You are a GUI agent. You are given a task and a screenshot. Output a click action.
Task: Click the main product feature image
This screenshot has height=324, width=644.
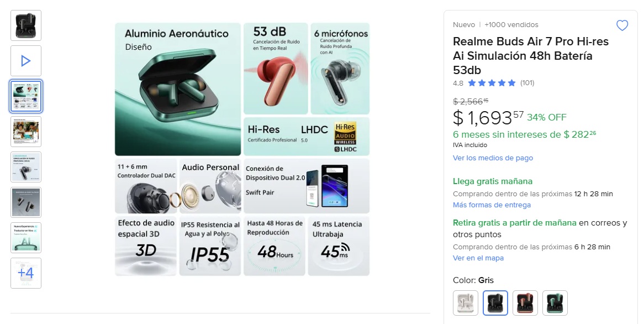coord(242,149)
